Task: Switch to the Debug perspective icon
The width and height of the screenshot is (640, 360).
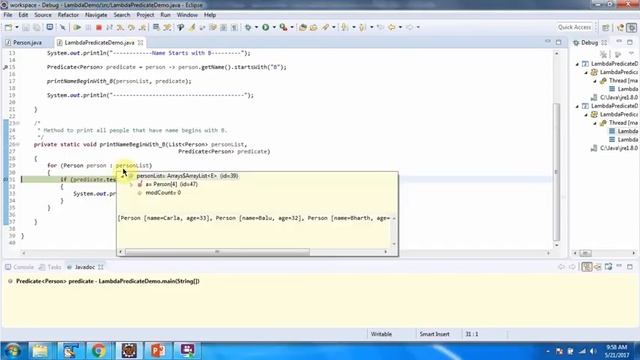Action: [632, 27]
